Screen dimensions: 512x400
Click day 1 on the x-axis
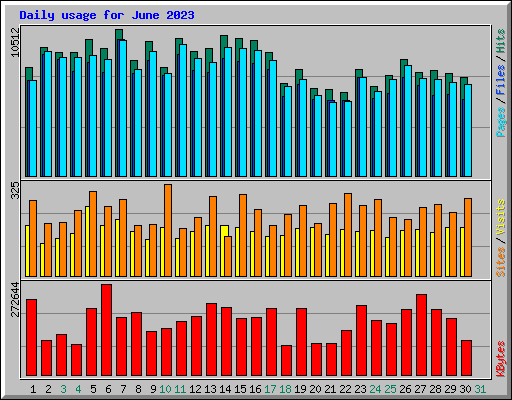tap(33, 389)
